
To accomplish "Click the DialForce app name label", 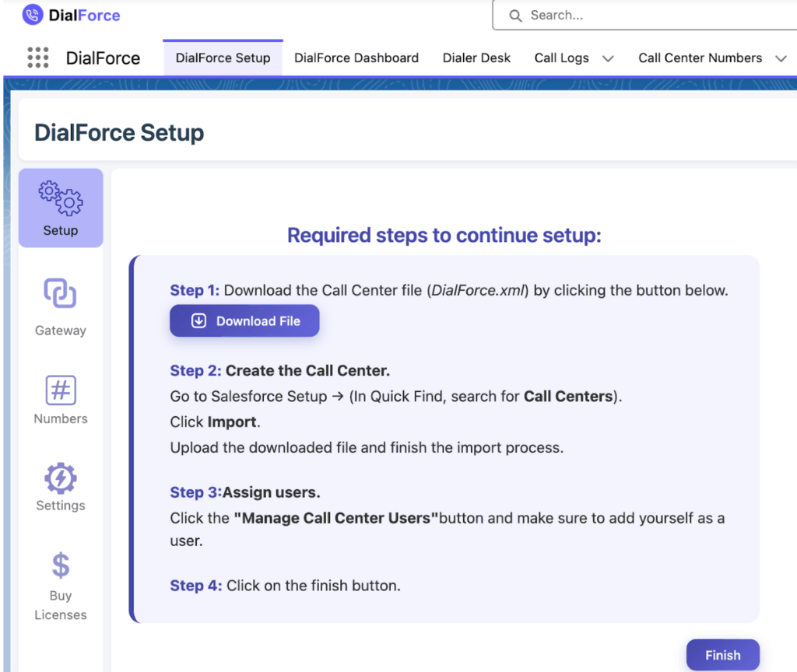I will click(x=103, y=58).
